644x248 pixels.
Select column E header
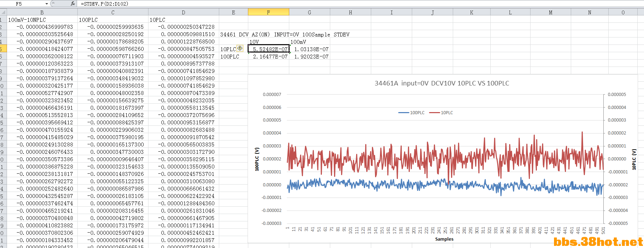234,12
